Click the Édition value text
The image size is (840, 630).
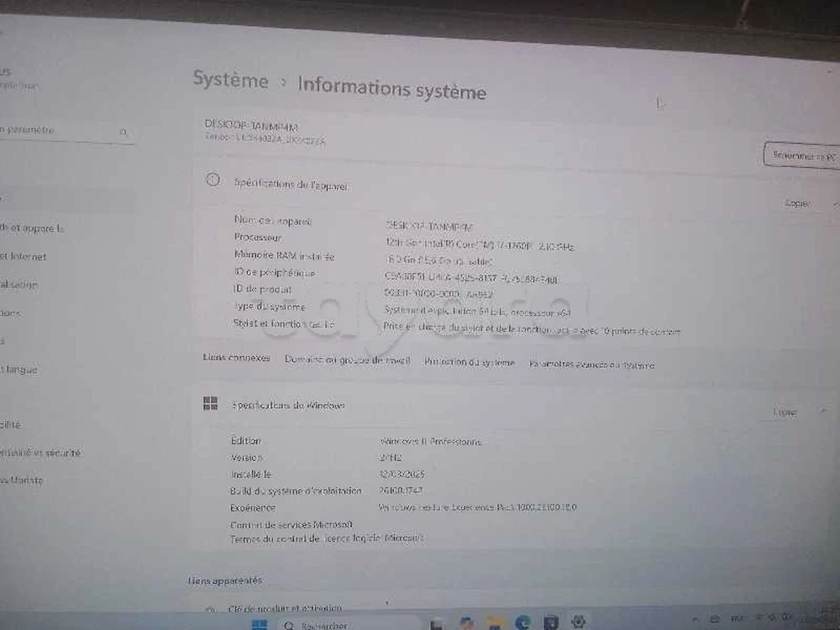[431, 442]
